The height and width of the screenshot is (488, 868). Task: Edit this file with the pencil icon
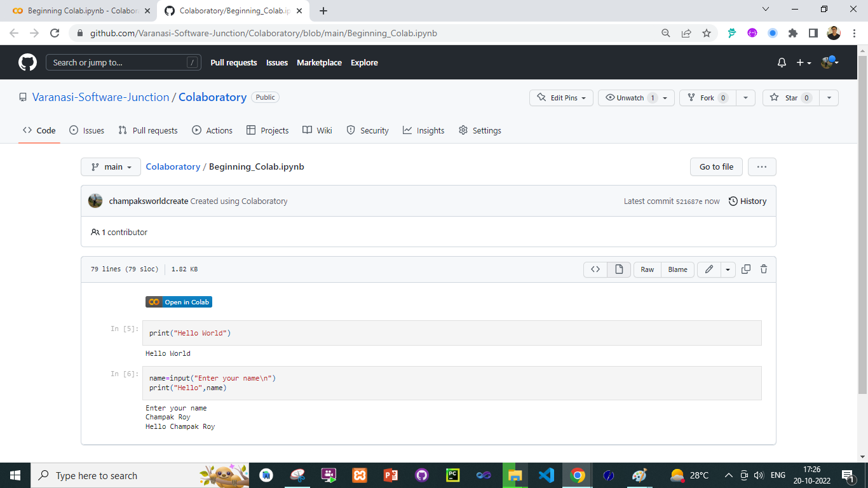point(709,269)
